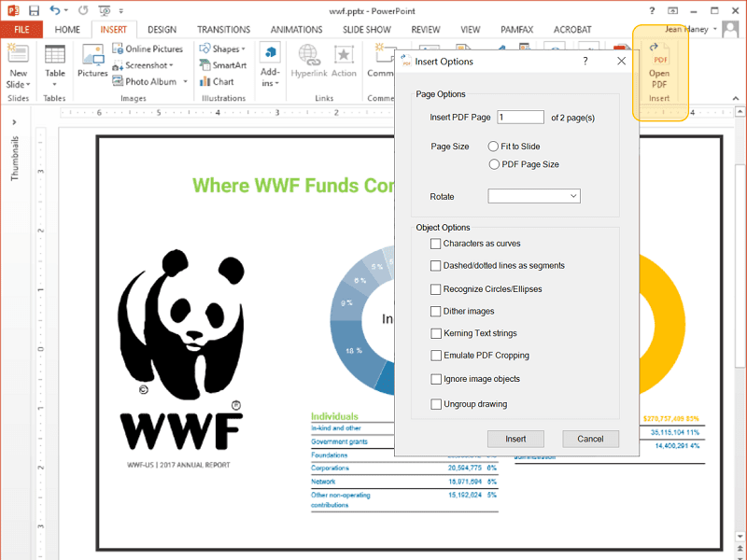
Task: Open TRANSITIONS tab
Action: click(x=223, y=30)
